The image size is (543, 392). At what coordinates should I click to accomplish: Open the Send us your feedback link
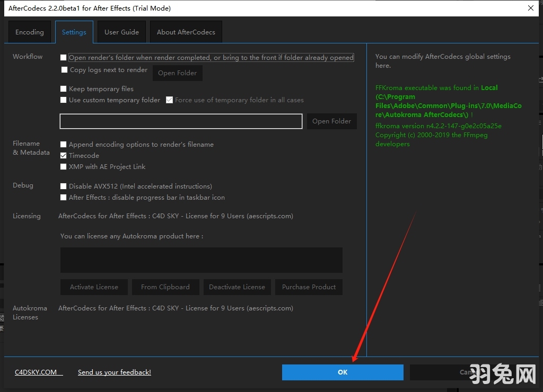tap(115, 372)
